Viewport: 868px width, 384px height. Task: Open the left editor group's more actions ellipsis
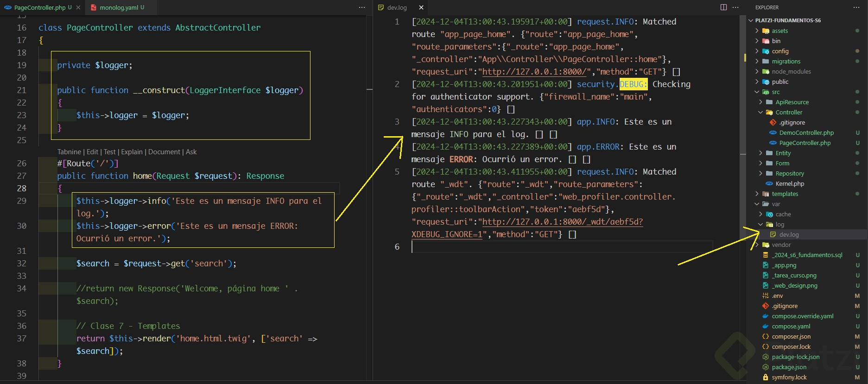pos(362,7)
